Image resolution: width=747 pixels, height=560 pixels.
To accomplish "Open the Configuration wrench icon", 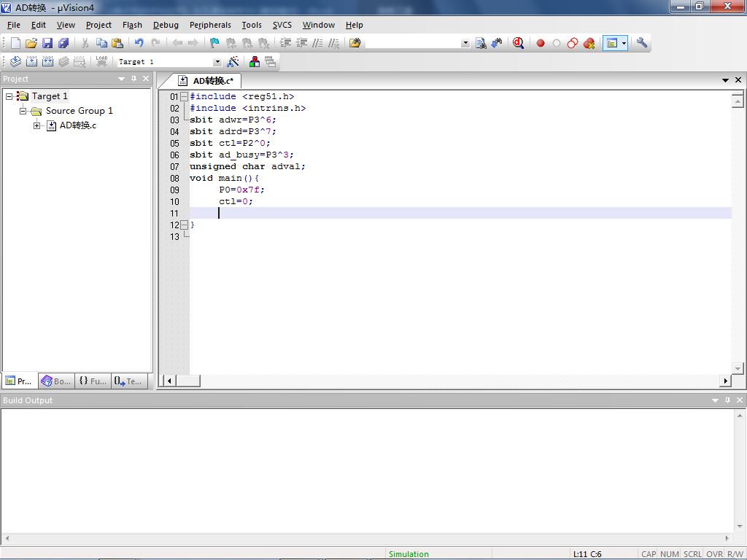I will [x=642, y=43].
